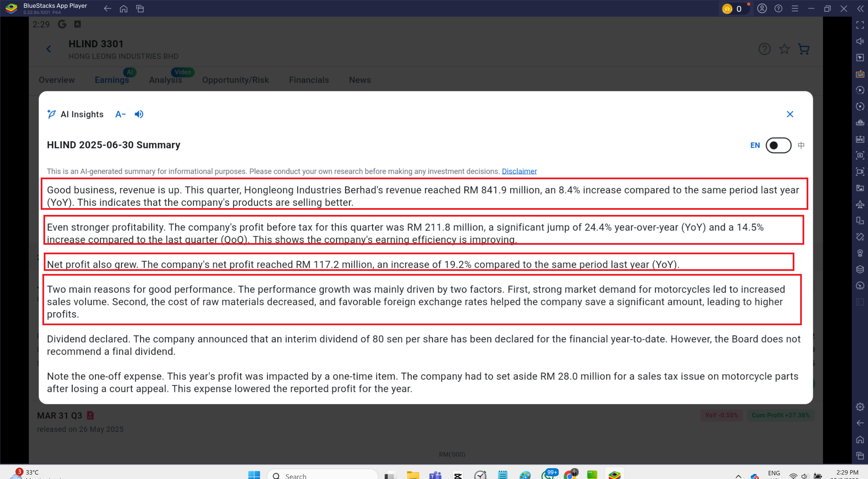Close the AI Insights popup

[x=790, y=114]
